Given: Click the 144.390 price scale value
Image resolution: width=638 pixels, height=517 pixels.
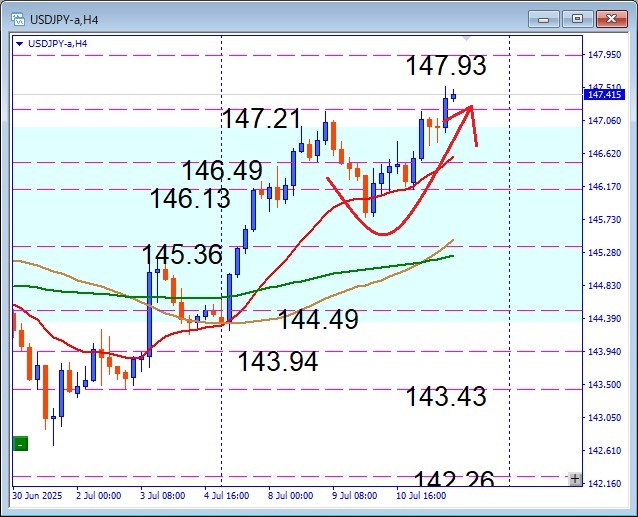Looking at the screenshot, I should [605, 318].
